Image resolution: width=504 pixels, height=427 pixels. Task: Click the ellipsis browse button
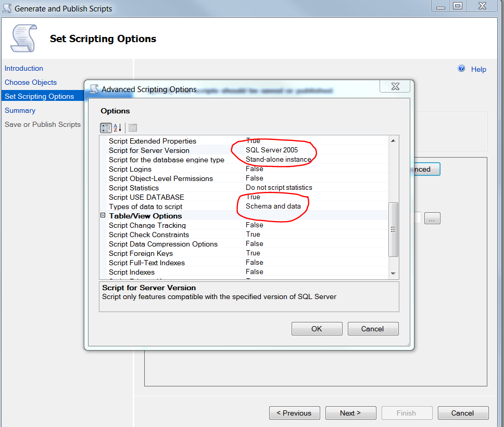point(432,219)
